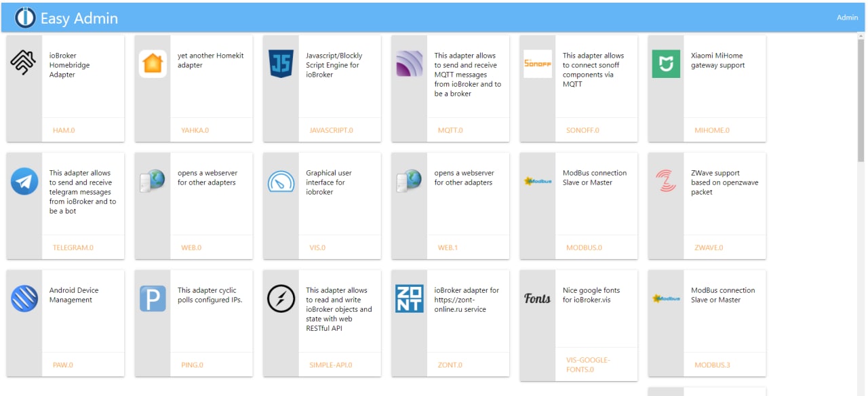Click "yet another Homekit adapter" text

(x=210, y=60)
